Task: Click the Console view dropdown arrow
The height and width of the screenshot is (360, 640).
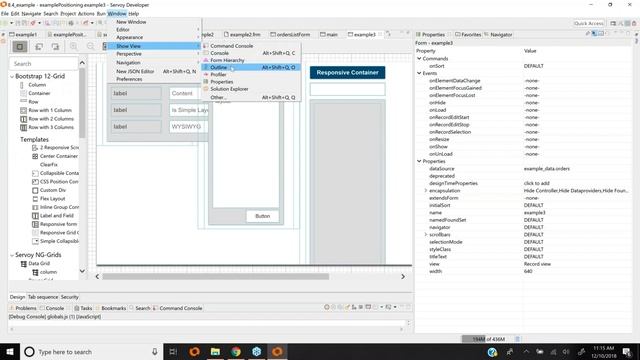Action: coord(395,307)
